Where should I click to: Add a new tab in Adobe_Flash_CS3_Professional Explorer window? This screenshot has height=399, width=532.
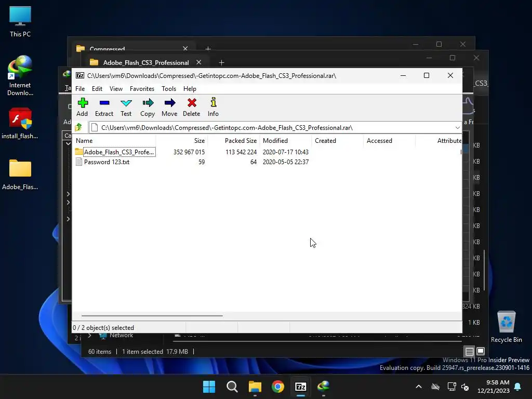pyautogui.click(x=221, y=62)
